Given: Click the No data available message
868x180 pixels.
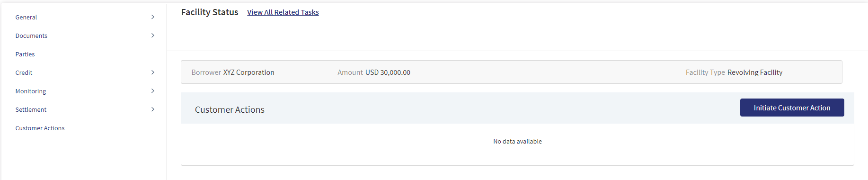Looking at the screenshot, I should tap(517, 141).
